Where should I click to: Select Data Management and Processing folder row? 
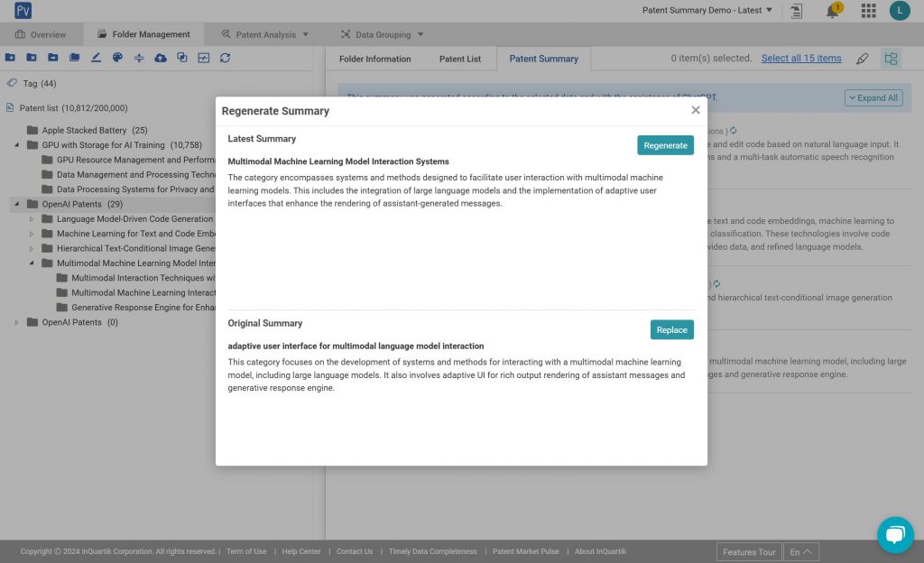coord(128,174)
